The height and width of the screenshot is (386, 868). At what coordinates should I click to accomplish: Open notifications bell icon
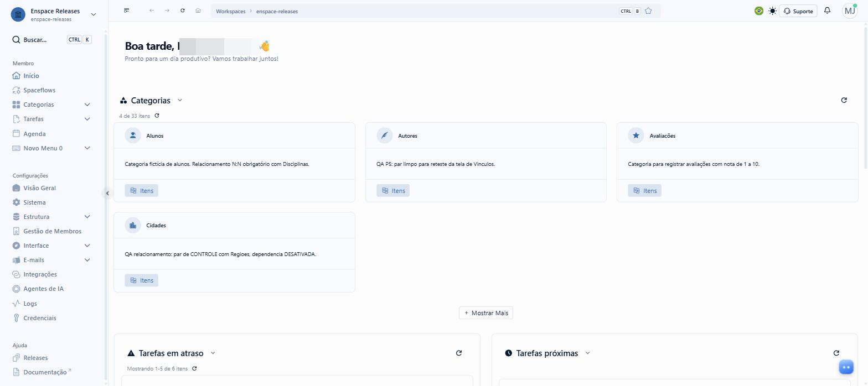click(x=828, y=11)
